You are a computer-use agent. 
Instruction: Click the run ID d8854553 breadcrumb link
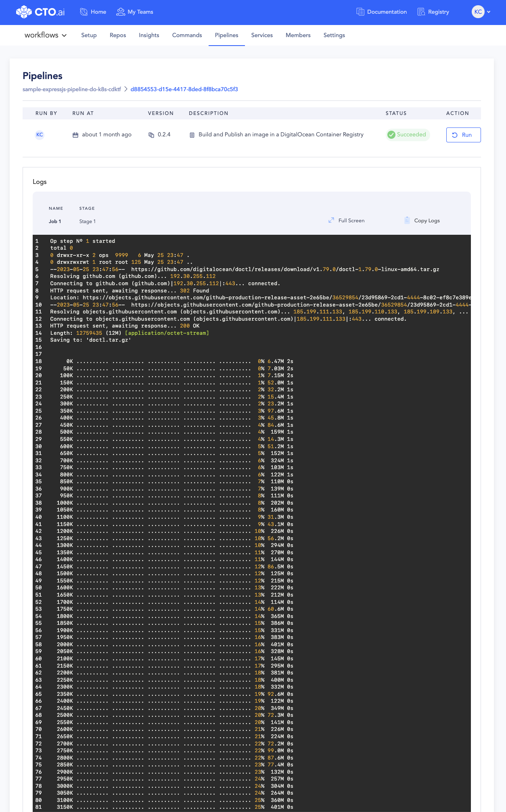click(x=184, y=89)
